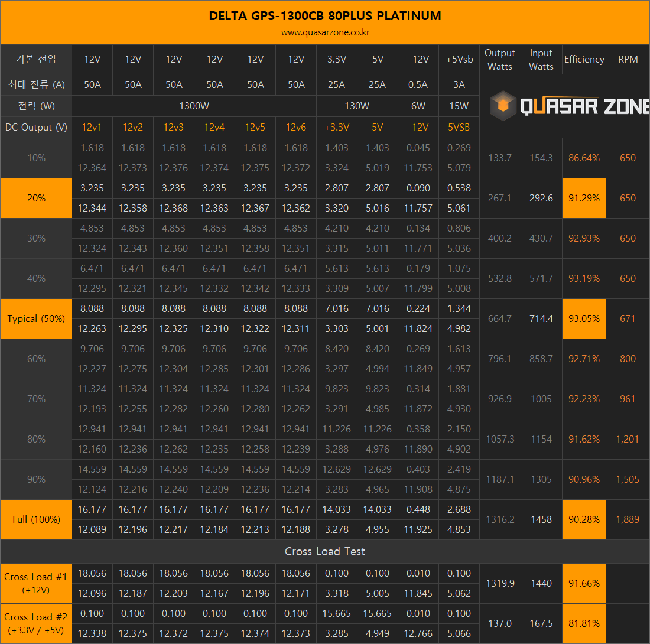This screenshot has height=644, width=650.
Task: Click the 92.71% efficiency value
Action: (584, 359)
